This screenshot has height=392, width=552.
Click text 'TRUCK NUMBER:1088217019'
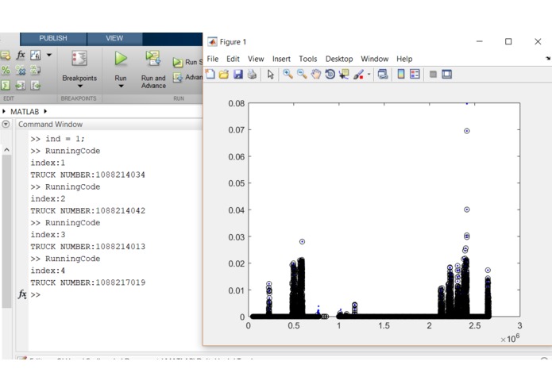pyautogui.click(x=87, y=282)
